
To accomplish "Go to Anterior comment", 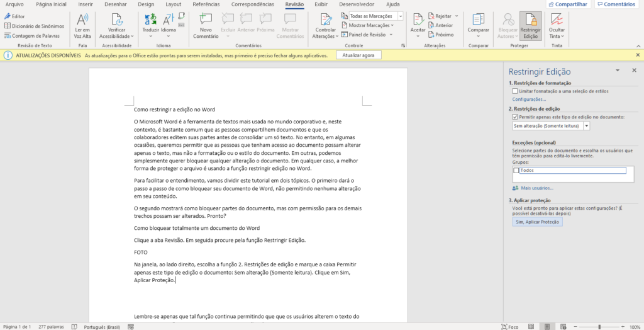I will (246, 24).
